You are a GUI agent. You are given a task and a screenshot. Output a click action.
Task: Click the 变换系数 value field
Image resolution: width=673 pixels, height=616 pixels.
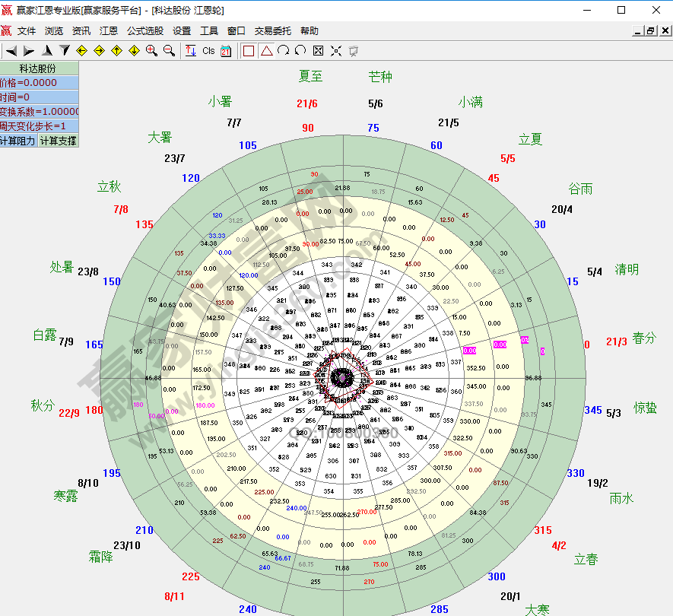pyautogui.click(x=40, y=112)
